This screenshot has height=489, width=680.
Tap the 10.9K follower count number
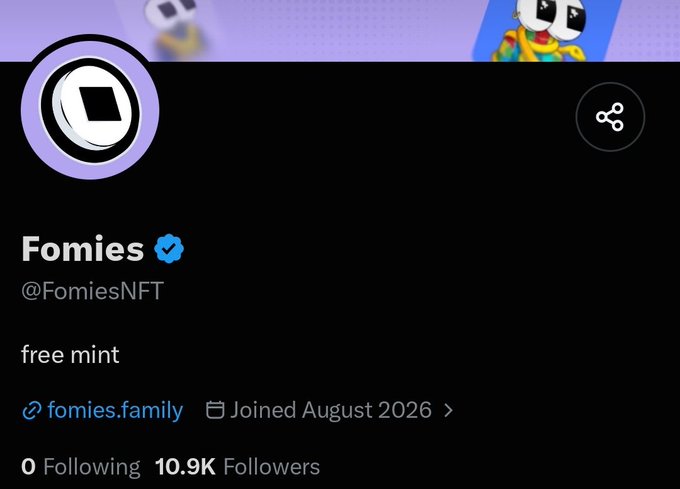pos(185,467)
